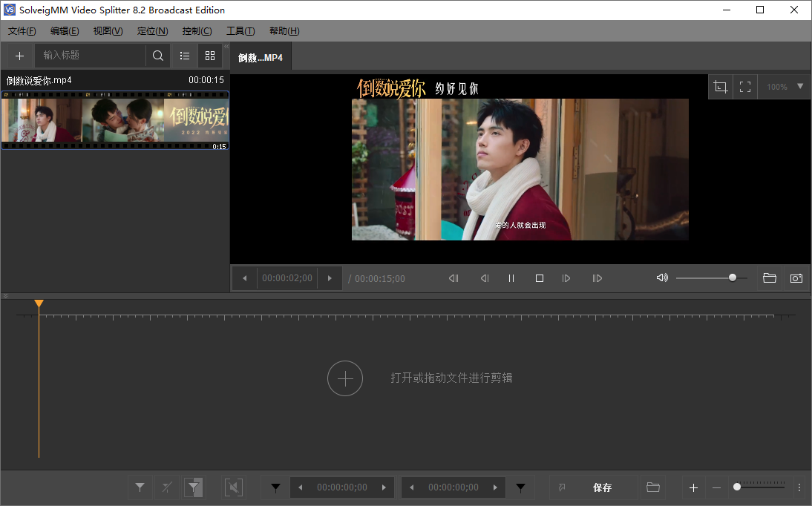Toggle the invert fragments filter on the bottom toolbar
Image resolution: width=812 pixels, height=506 pixels.
tap(194, 487)
